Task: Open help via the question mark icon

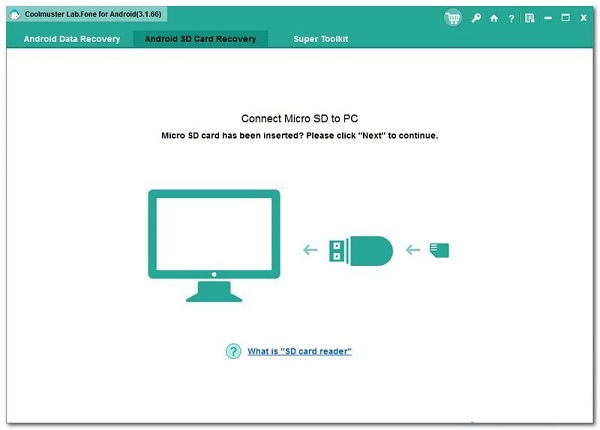Action: (x=511, y=18)
